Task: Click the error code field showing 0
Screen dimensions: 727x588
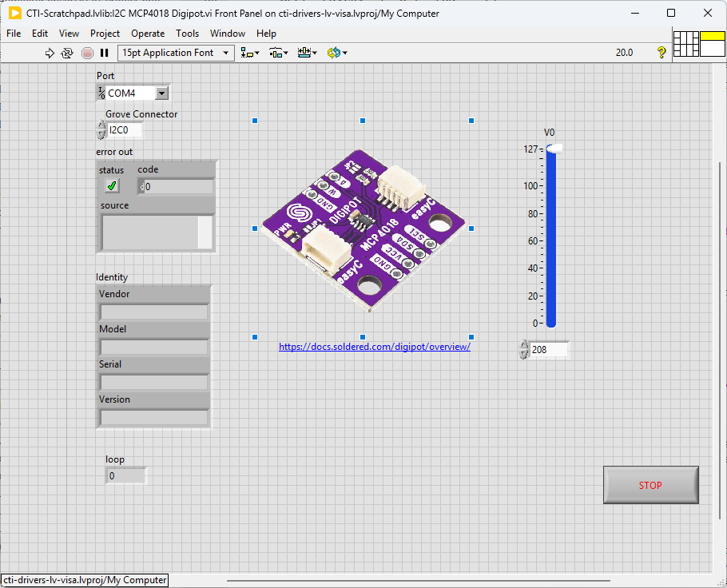Action: tap(177, 187)
